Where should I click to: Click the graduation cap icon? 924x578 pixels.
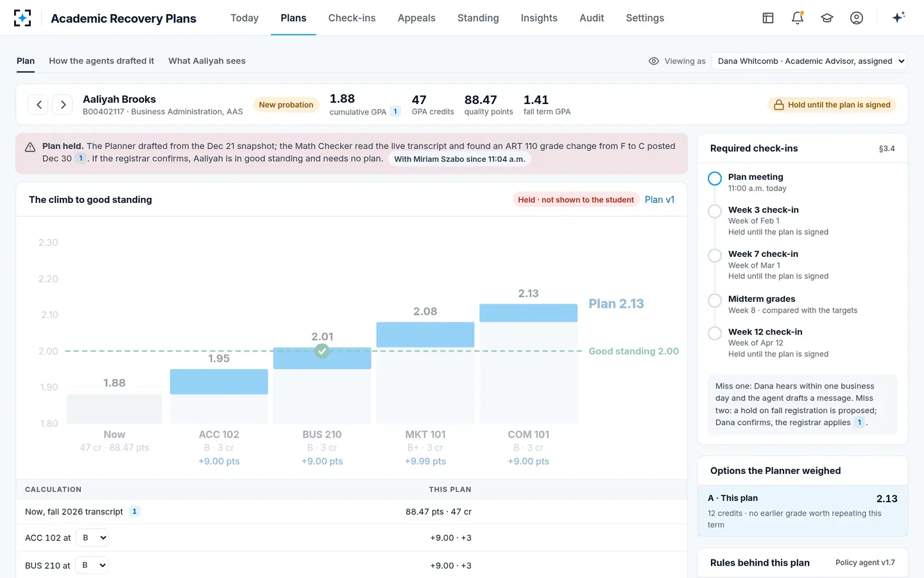coord(827,18)
